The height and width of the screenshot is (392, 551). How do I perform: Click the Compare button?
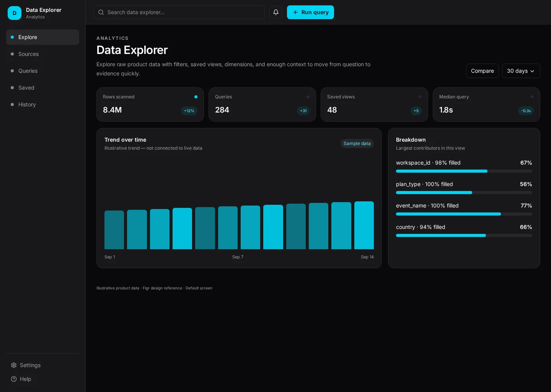point(483,71)
